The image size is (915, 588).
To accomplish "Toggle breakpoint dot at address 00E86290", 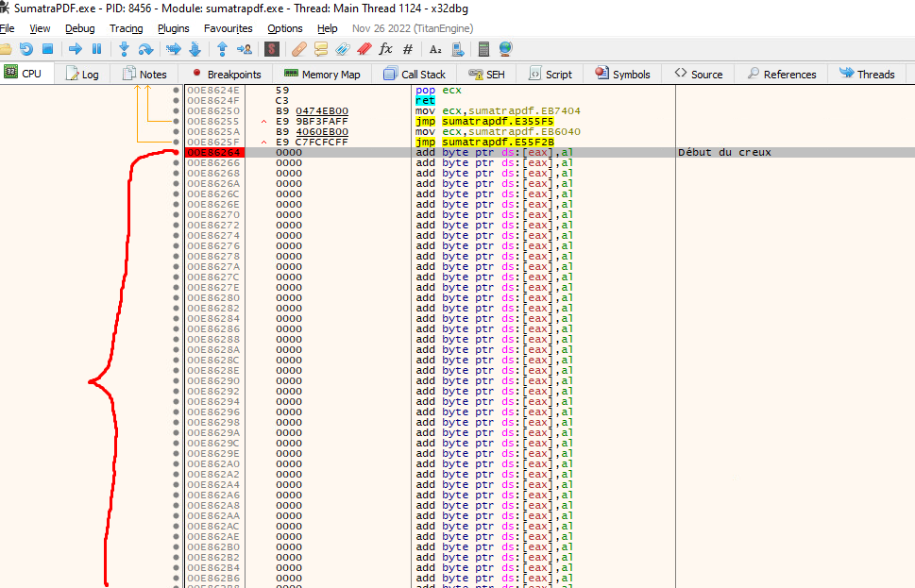I will tap(177, 381).
